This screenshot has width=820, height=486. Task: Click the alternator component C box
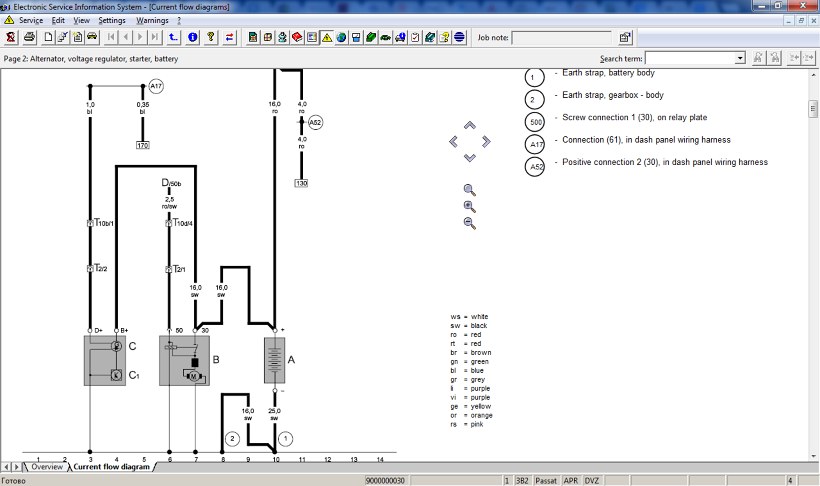pyautogui.click(x=105, y=361)
